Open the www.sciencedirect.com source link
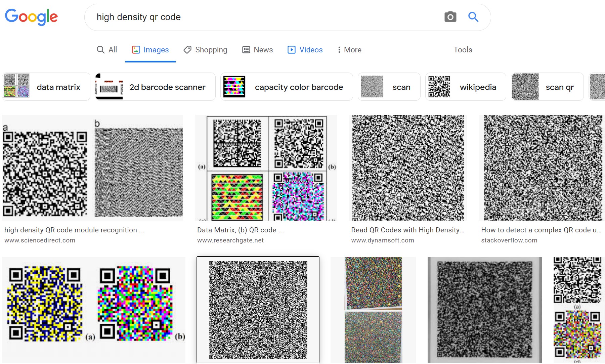This screenshot has height=364, width=605. click(40, 240)
